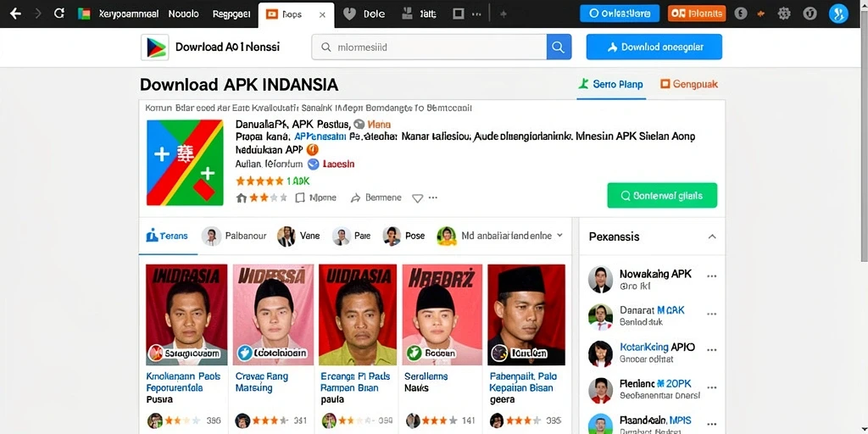
Task: Select the Vane avatar tab
Action: coord(298,236)
